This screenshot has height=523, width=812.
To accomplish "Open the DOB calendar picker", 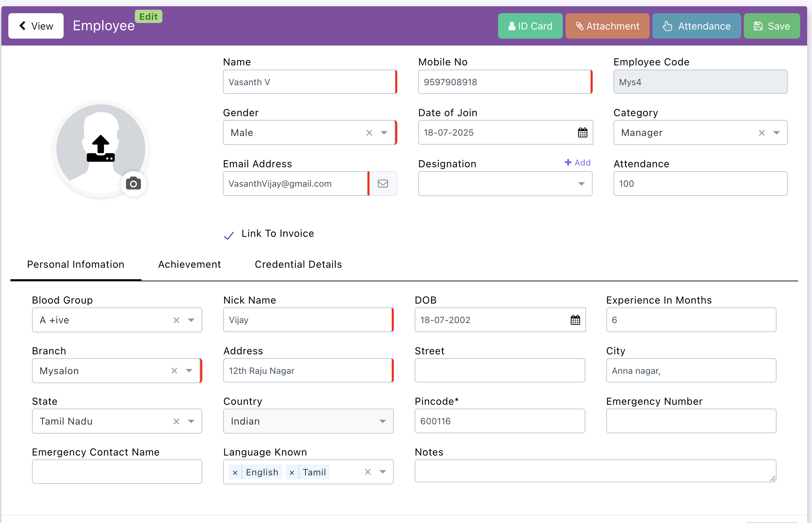I will pyautogui.click(x=575, y=320).
